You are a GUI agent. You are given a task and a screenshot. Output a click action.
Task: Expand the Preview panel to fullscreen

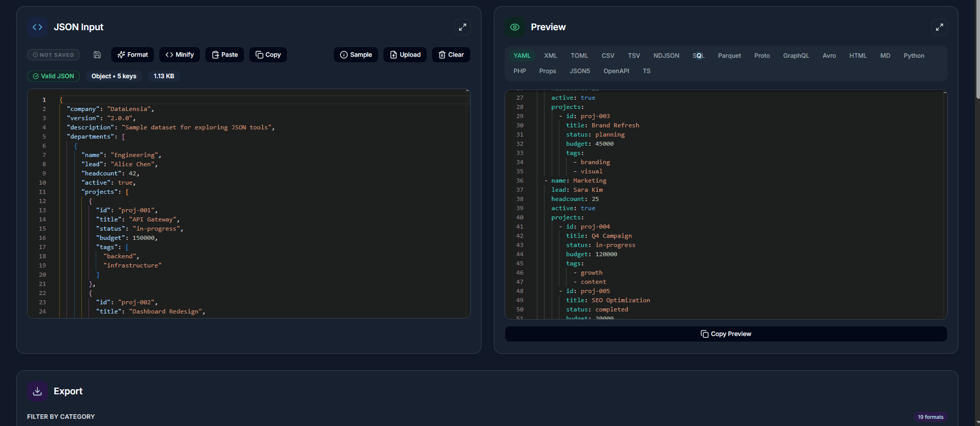pyautogui.click(x=940, y=27)
